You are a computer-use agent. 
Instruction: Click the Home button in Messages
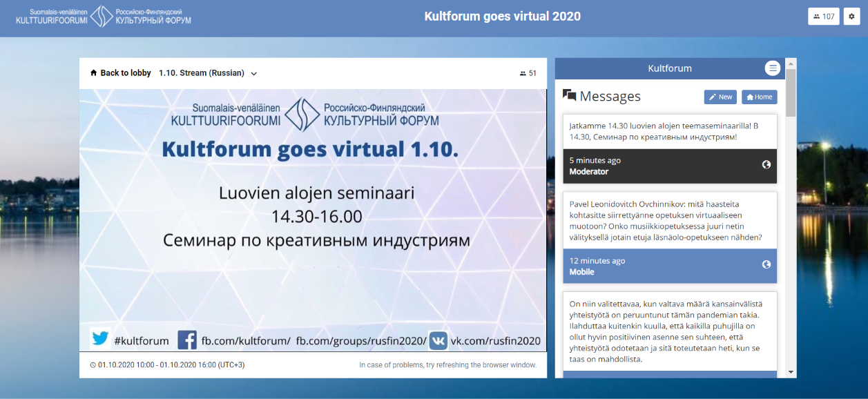759,97
